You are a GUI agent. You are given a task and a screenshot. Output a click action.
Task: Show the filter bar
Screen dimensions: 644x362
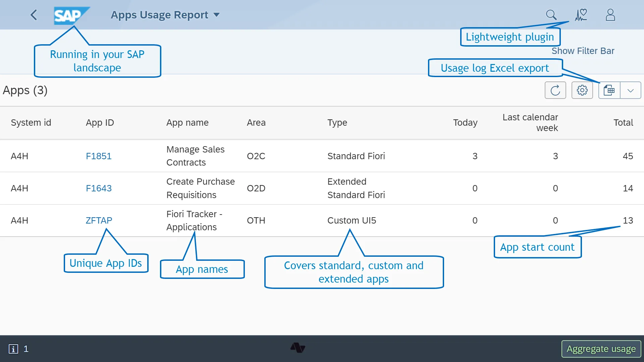tap(583, 51)
